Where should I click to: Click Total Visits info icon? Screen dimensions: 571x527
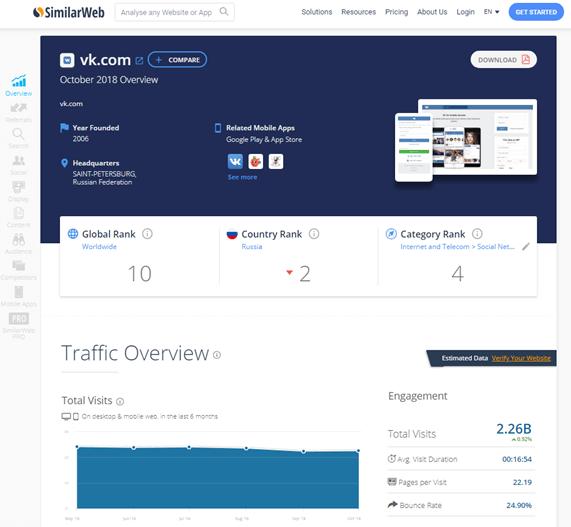(120, 401)
